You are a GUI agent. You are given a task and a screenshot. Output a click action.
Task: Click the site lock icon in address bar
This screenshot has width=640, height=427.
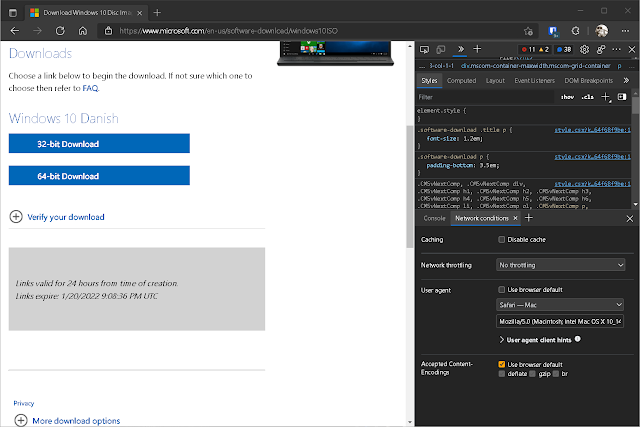[108, 31]
